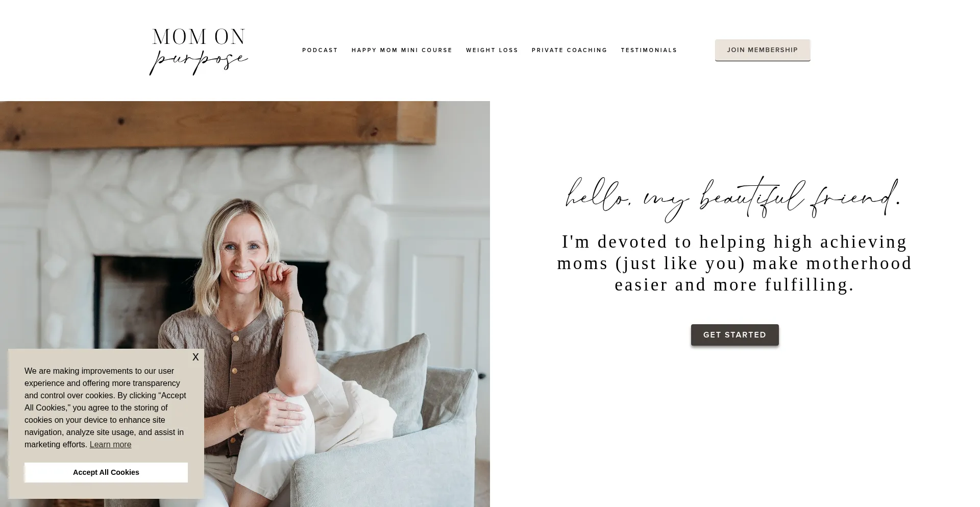980x507 pixels.
Task: Click the Join Membership button
Action: pos(763,50)
